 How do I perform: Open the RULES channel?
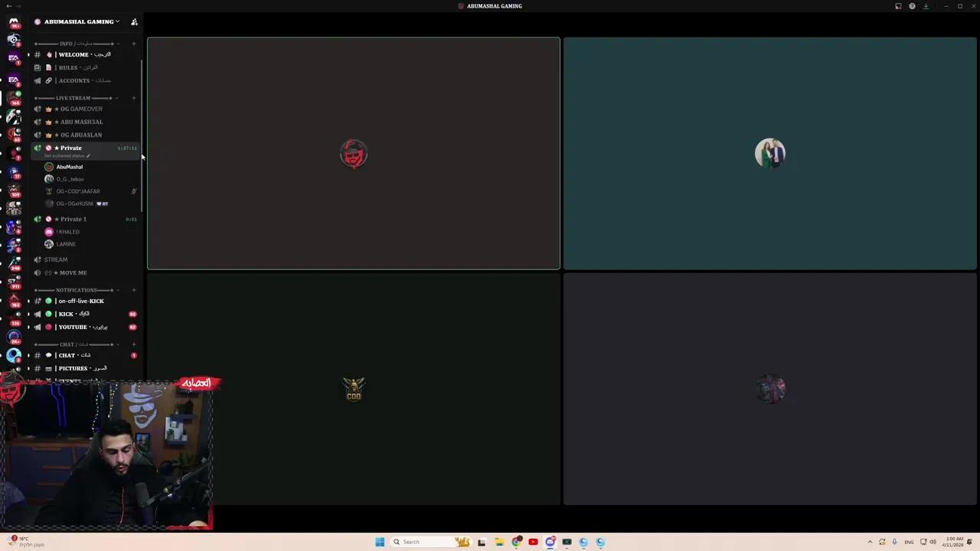coord(85,67)
